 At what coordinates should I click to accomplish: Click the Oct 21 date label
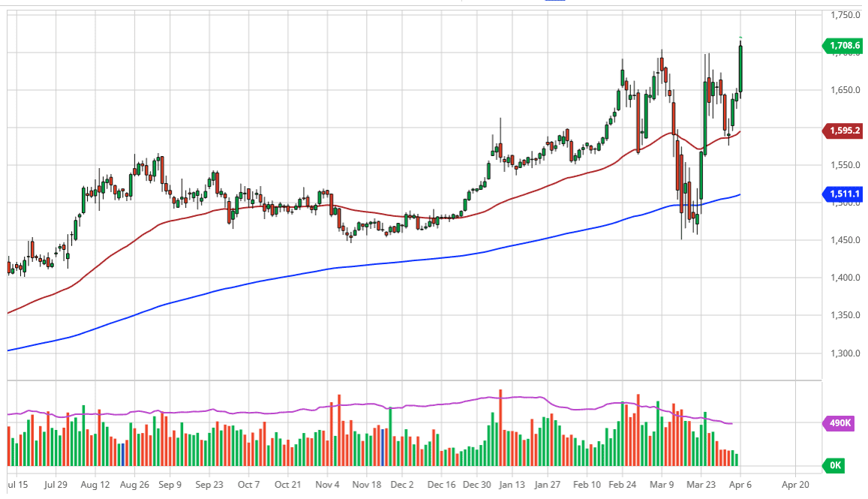(x=287, y=485)
